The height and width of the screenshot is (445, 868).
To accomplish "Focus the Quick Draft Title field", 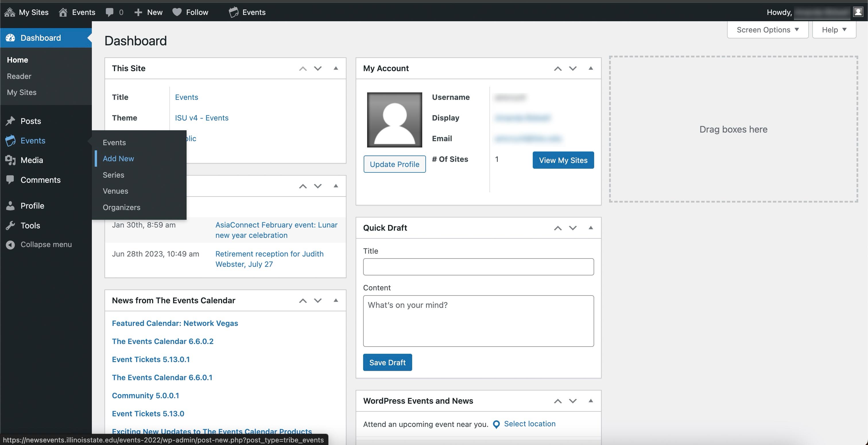I will tap(478, 267).
